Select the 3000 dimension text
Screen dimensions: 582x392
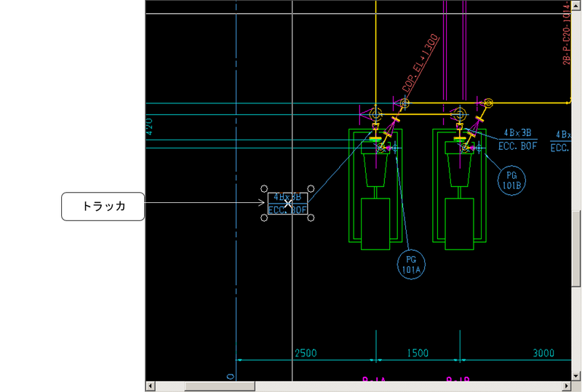[x=543, y=353]
